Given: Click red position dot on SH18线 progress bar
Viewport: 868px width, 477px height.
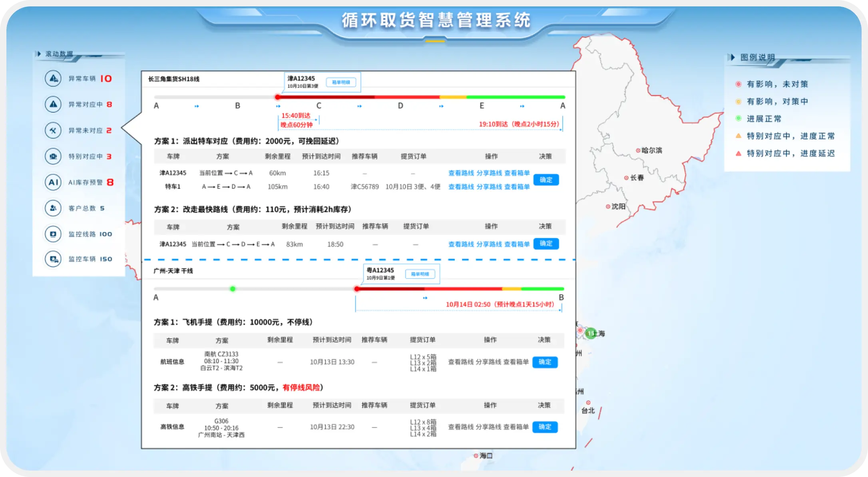Looking at the screenshot, I should (x=278, y=97).
